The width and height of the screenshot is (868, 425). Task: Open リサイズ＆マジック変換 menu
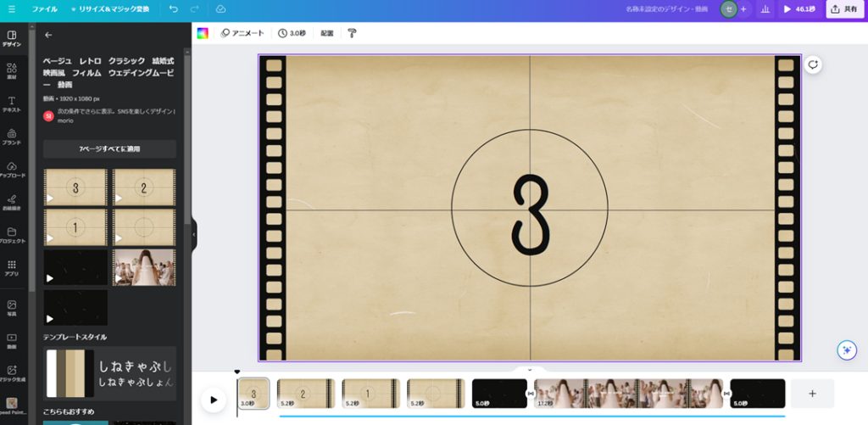tap(110, 9)
